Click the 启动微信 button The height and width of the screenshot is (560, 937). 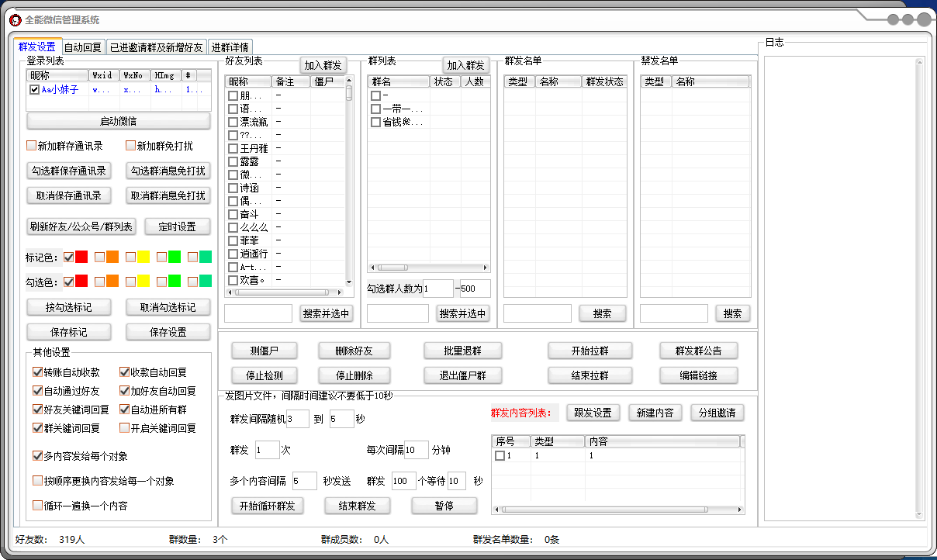[119, 121]
